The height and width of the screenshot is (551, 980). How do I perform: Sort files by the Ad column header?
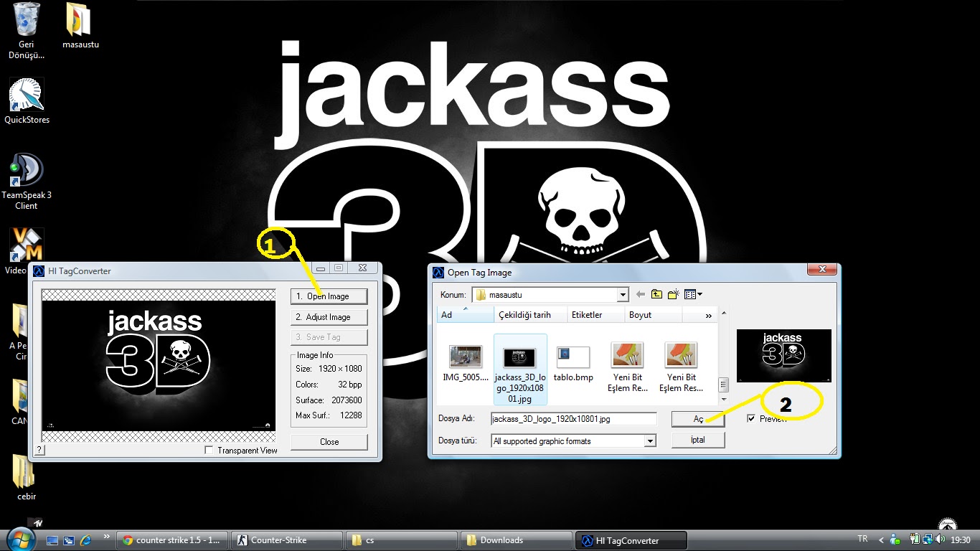pyautogui.click(x=465, y=315)
